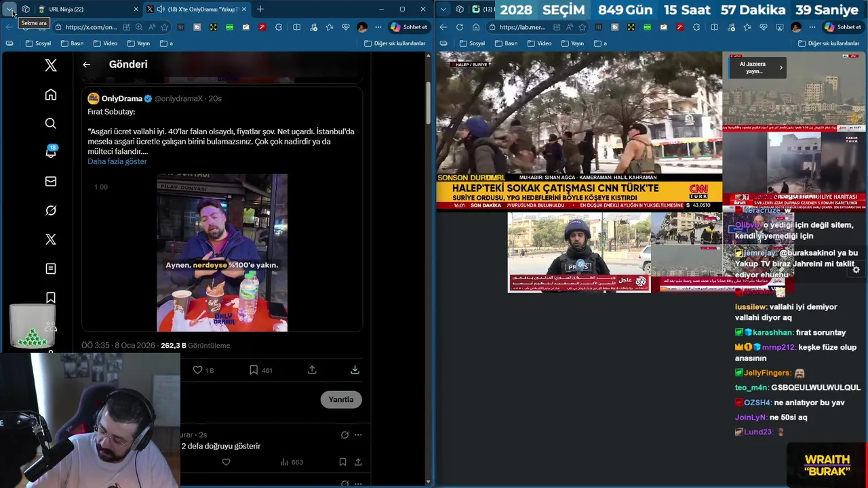This screenshot has height=488, width=868.
Task: Expand the Al Jazeera yayın chevron
Action: [781, 67]
